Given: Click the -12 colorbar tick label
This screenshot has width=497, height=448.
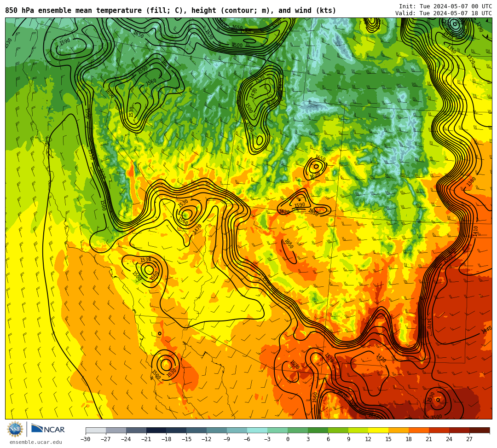Looking at the screenshot, I should point(207,439).
